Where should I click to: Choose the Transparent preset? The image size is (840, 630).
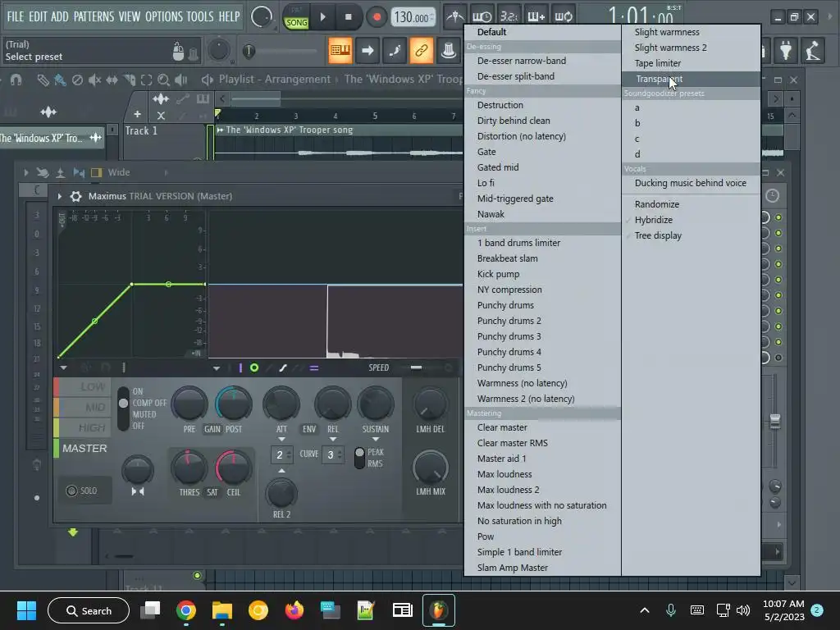691,79
